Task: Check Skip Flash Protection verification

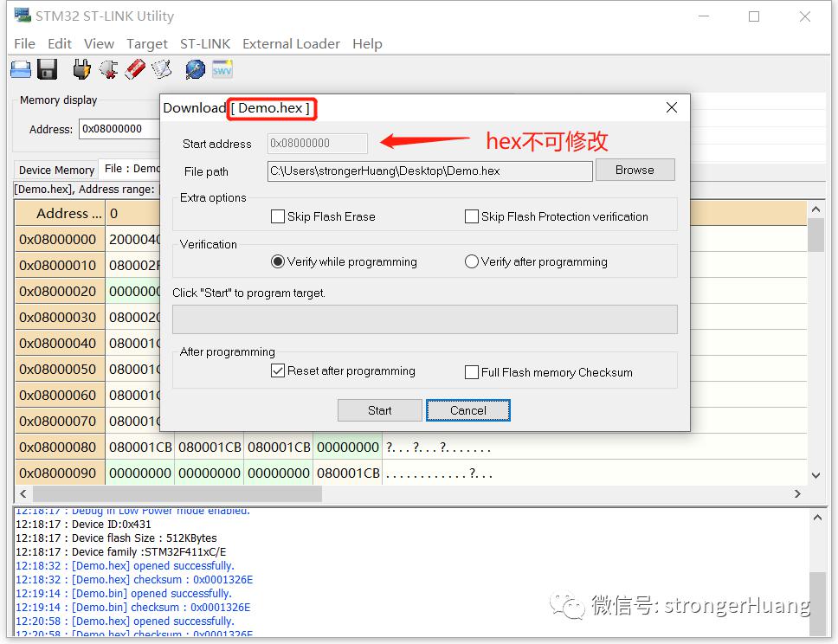Action: pyautogui.click(x=471, y=216)
